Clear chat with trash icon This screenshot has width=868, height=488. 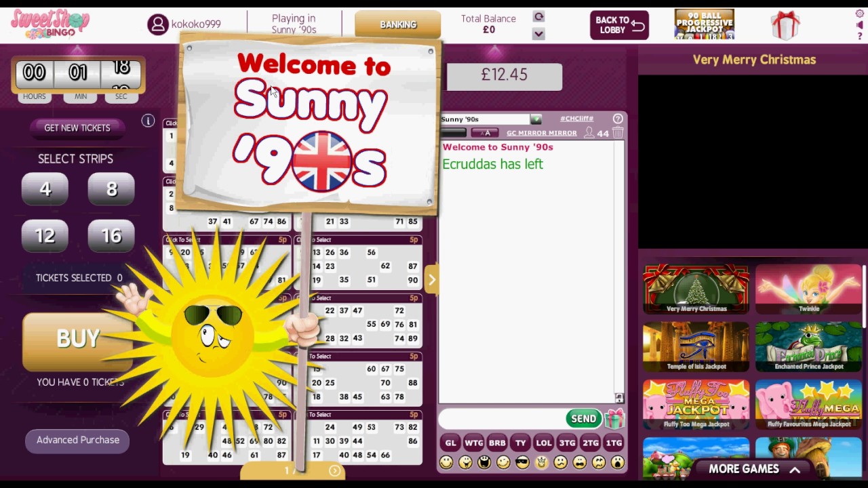(618, 133)
